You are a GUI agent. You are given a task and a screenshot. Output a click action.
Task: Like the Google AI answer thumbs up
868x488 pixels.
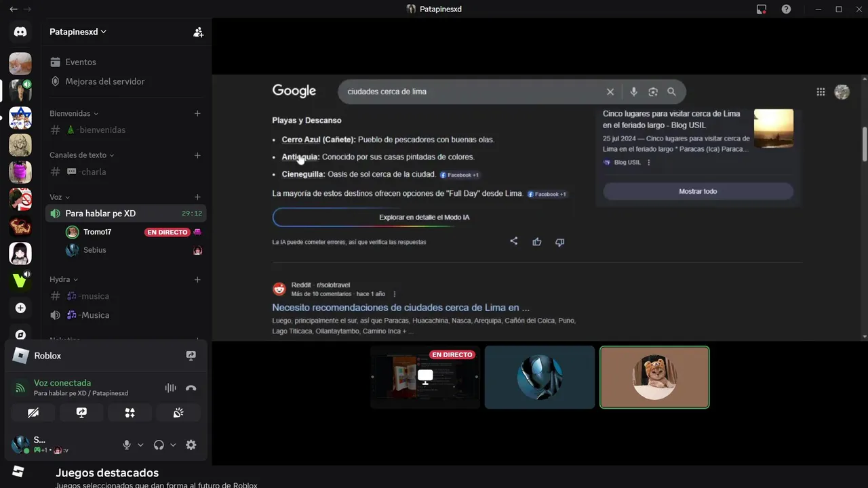(537, 241)
